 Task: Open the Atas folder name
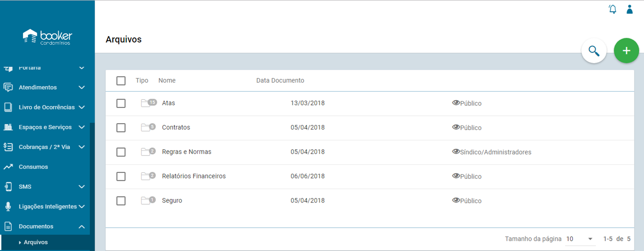(168, 103)
